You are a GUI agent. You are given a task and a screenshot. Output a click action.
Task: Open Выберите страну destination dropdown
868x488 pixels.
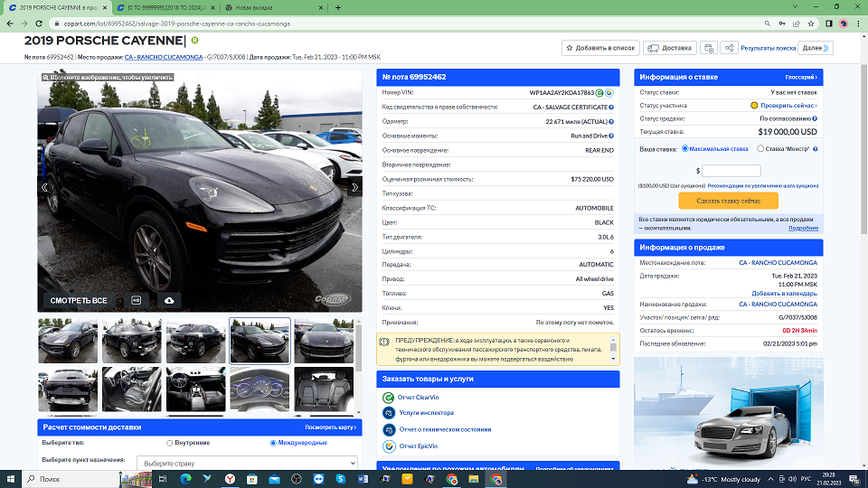[x=247, y=463]
